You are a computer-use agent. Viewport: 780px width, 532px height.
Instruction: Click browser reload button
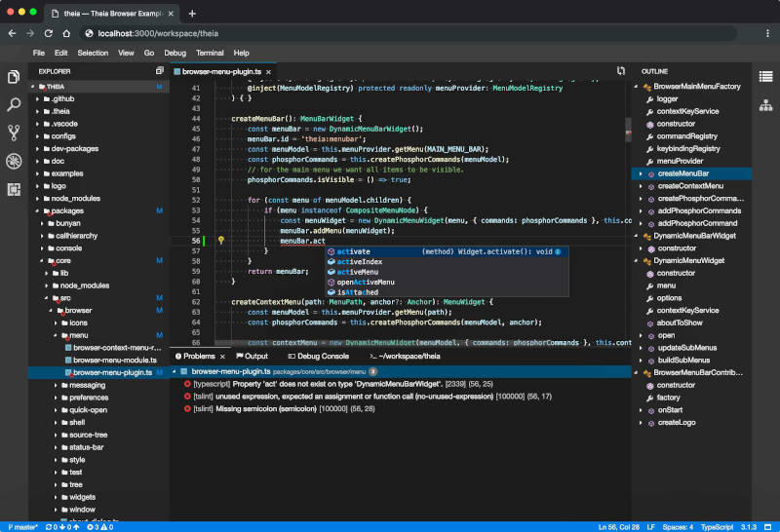[48, 33]
